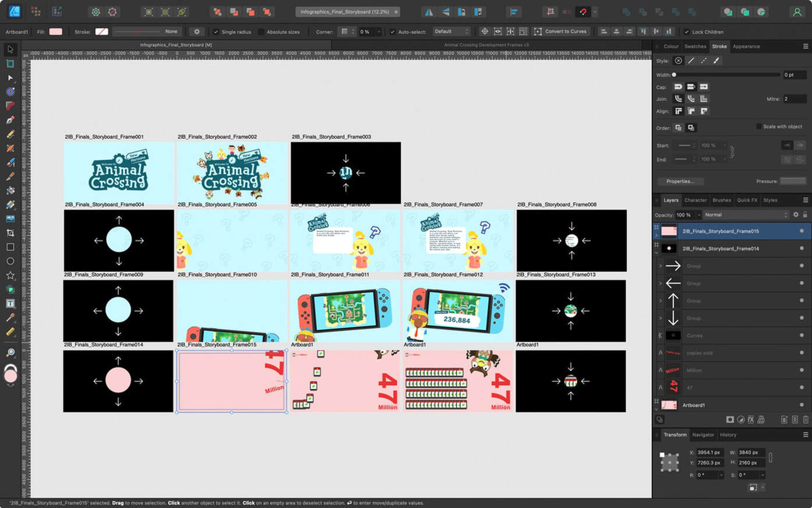Enable Scale with object checkbox
This screenshot has width=812, height=508.
click(x=758, y=126)
